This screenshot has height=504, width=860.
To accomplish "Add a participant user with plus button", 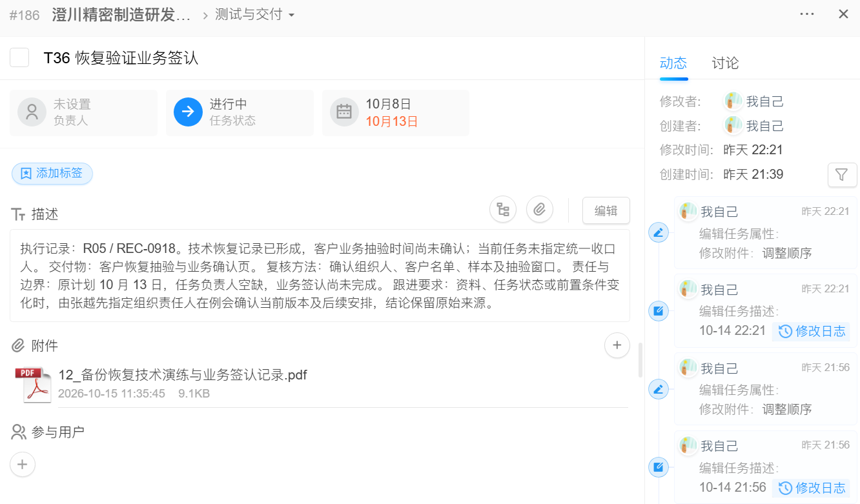I will pos(23,464).
